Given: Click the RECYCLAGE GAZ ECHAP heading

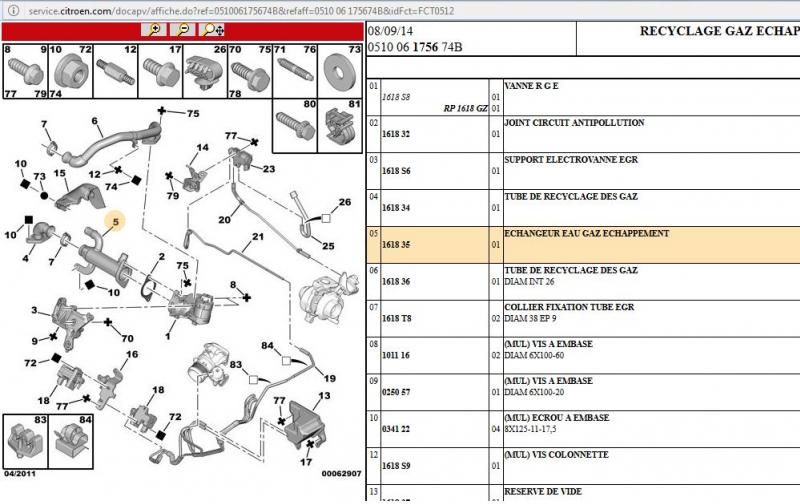Looking at the screenshot, I should pyautogui.click(x=719, y=31).
